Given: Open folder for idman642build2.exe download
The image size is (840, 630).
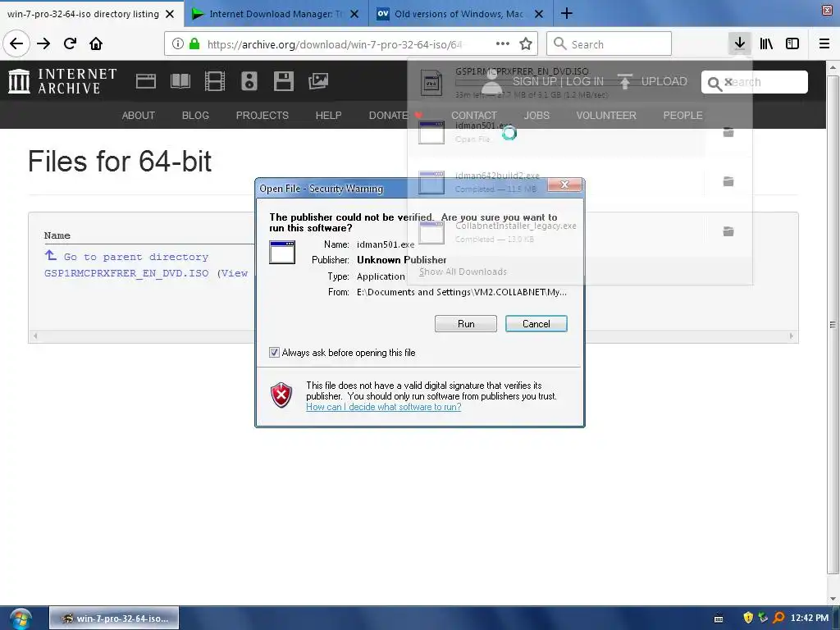Looking at the screenshot, I should (728, 181).
